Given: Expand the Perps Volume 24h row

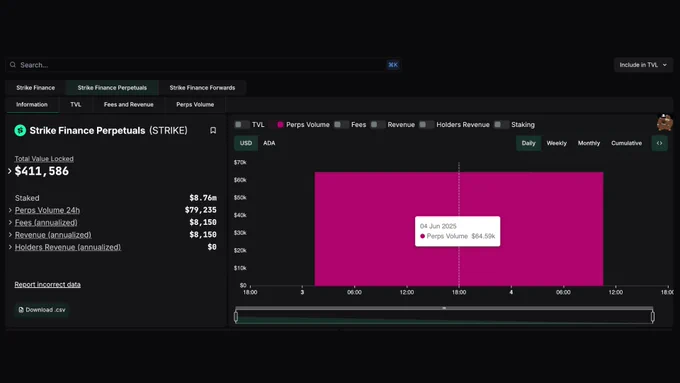Looking at the screenshot, I should [x=10, y=210].
